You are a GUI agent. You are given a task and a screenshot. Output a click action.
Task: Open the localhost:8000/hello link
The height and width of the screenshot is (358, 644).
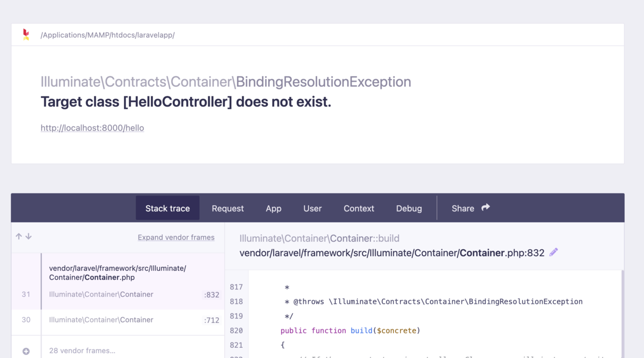(92, 128)
